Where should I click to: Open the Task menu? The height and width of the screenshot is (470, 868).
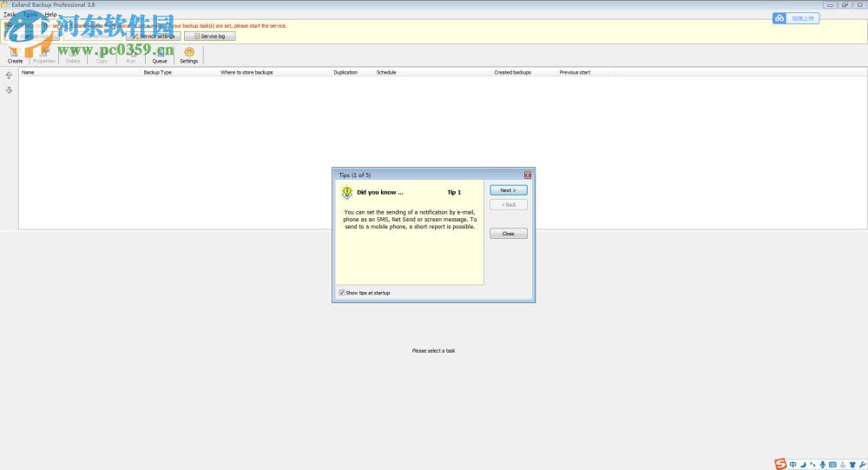point(10,15)
